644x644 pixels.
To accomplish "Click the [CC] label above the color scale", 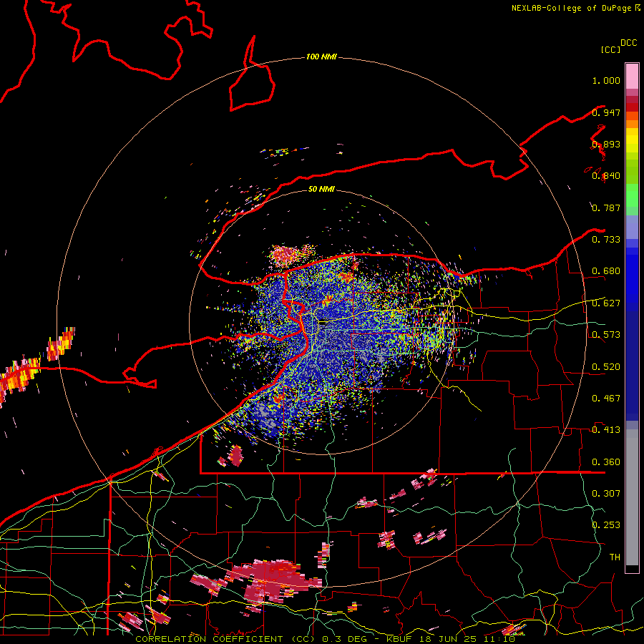I will click(611, 49).
